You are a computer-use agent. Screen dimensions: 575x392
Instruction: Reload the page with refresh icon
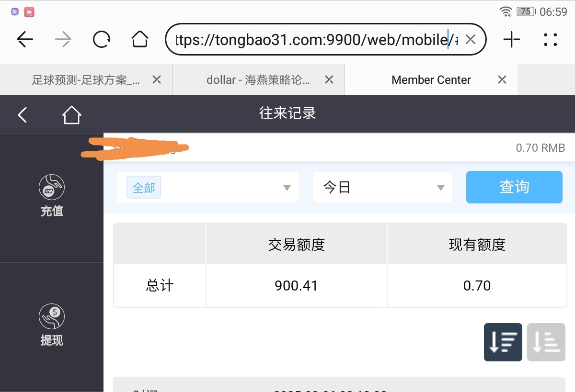coord(101,39)
